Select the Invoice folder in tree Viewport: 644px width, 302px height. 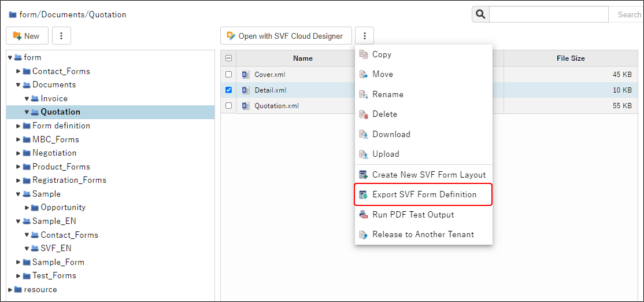click(54, 98)
